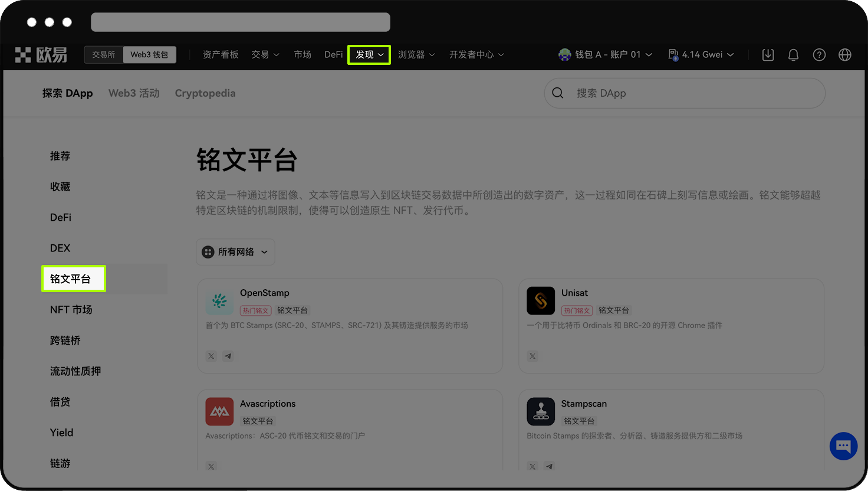Open the OpenStamp title link
868x491 pixels.
tap(265, 293)
